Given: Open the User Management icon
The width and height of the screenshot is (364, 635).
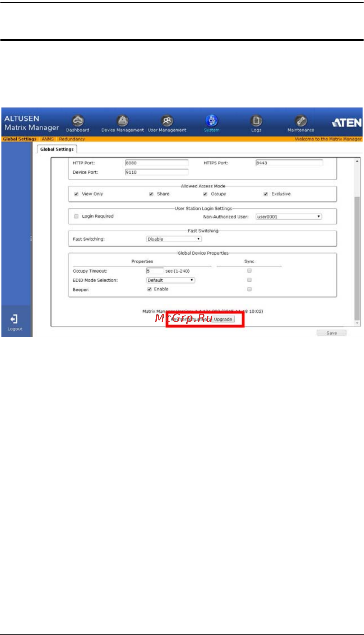Looking at the screenshot, I should (x=167, y=121).
